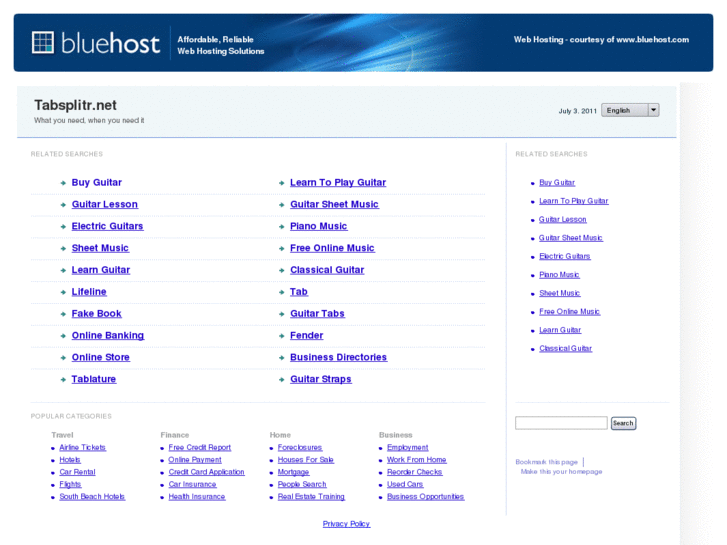The image size is (727, 545).
Task: Open the Learn Guitar link in main list
Action: point(101,269)
